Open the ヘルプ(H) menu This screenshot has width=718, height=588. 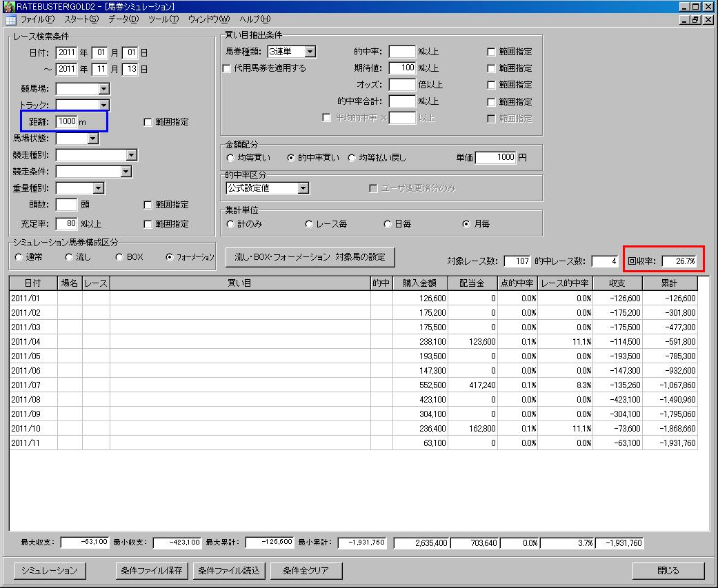[x=255, y=19]
